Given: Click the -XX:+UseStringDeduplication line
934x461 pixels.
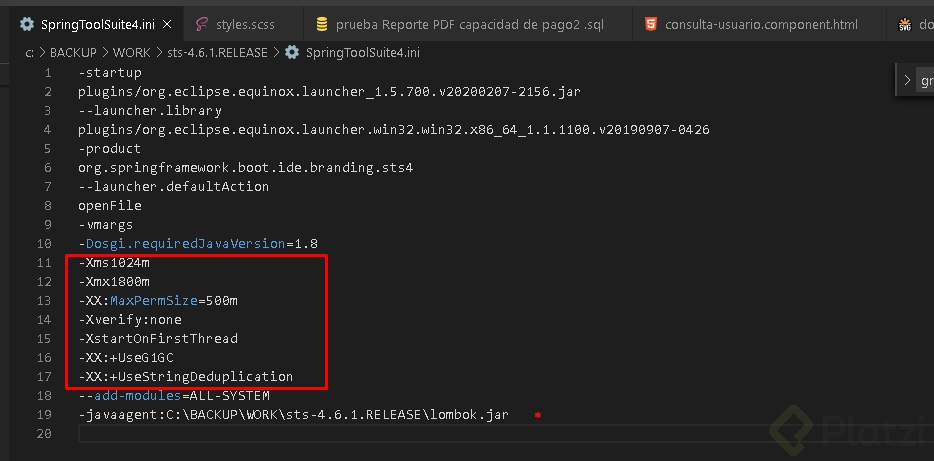Looking at the screenshot, I should [185, 376].
